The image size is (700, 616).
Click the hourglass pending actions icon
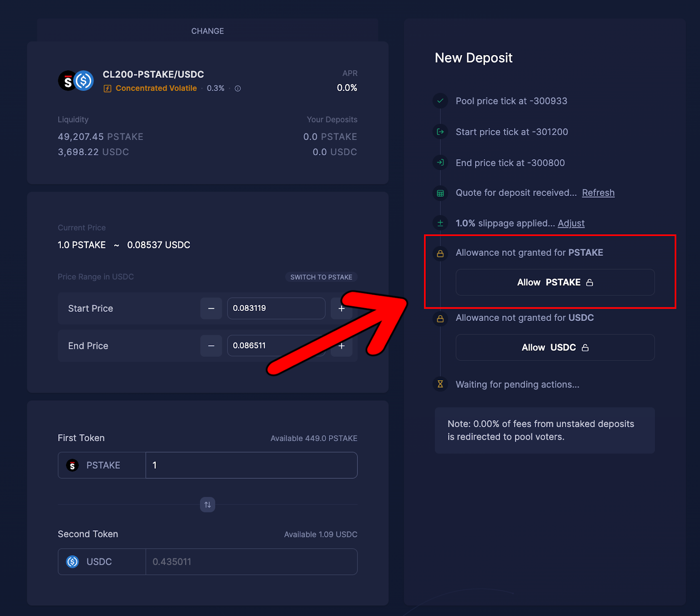click(440, 384)
